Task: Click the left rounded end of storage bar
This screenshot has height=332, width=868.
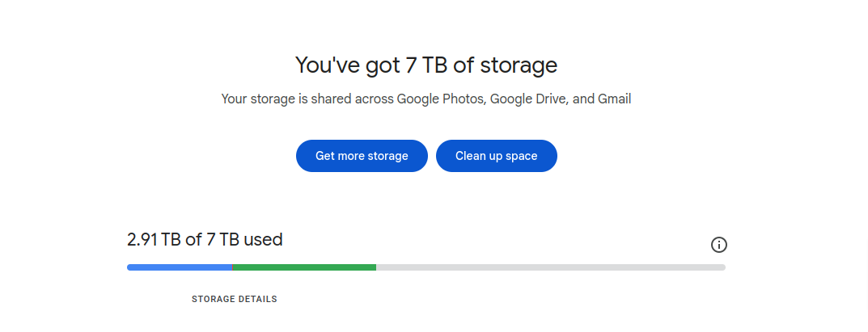Action: 130,267
